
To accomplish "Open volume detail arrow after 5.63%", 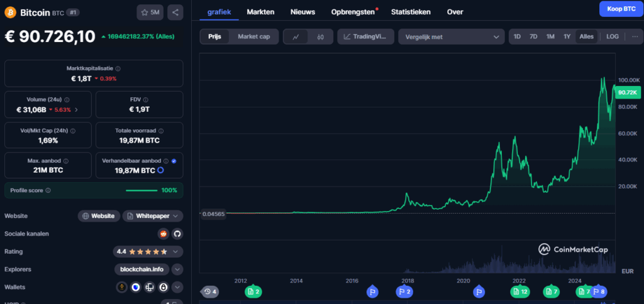I will point(76,109).
